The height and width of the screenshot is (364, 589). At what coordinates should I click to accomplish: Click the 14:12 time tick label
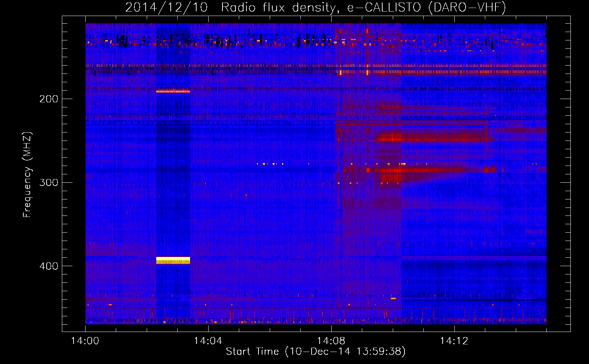(x=454, y=341)
